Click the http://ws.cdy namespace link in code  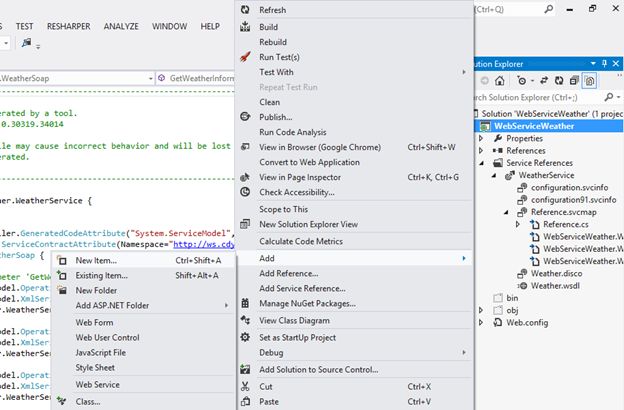coord(204,244)
